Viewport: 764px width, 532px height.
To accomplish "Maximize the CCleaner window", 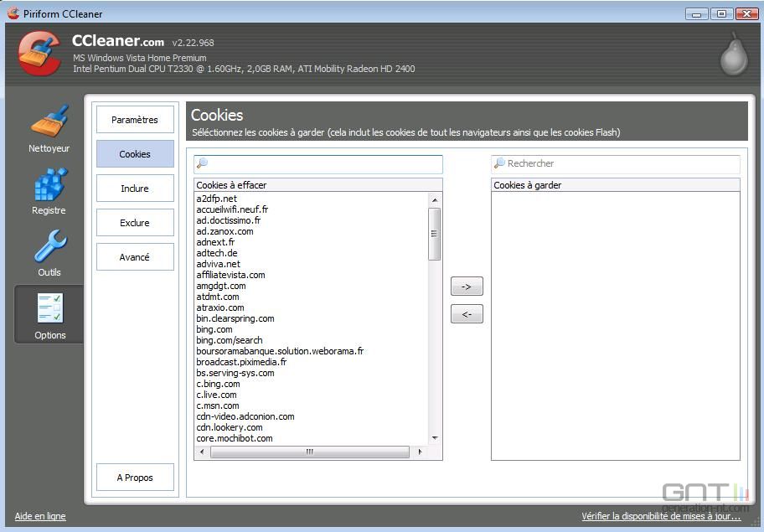I will click(x=721, y=13).
